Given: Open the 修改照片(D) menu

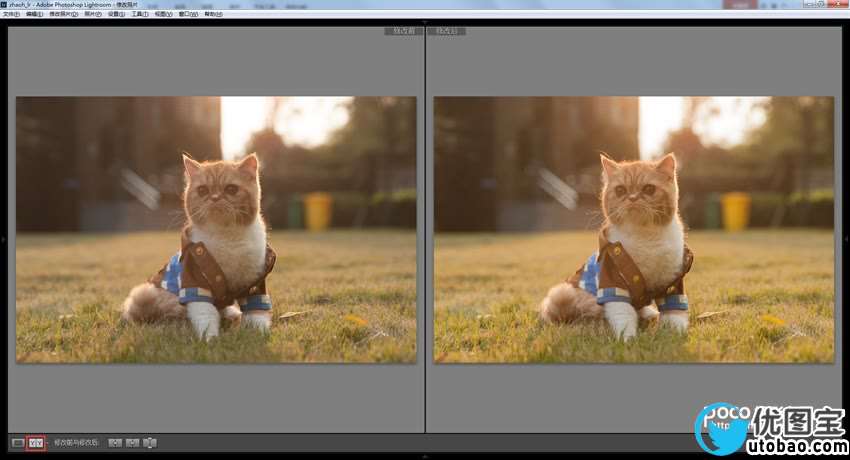Looking at the screenshot, I should click(x=62, y=14).
